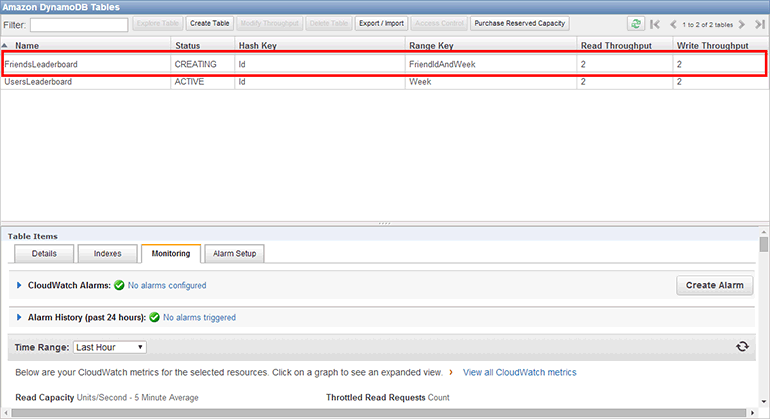770x419 pixels.
Task: Click the Create Alarm button
Action: click(x=715, y=285)
